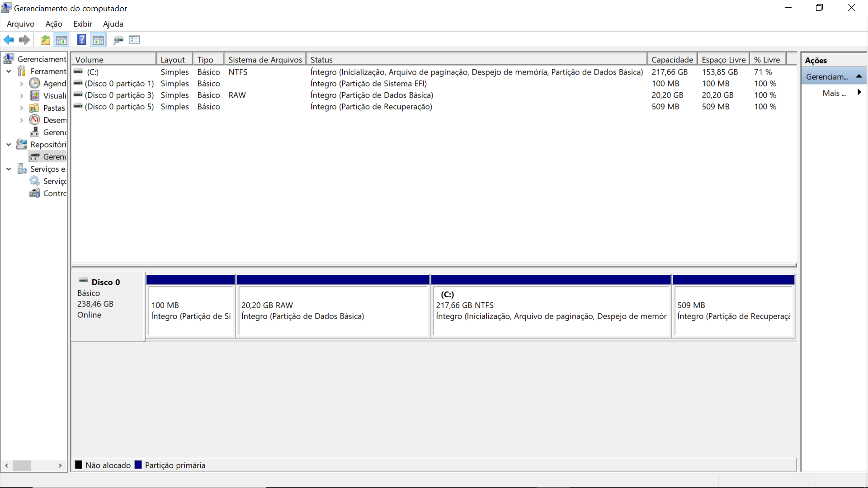Select the Ferramentas do sistema tools icon
The image size is (868, 488).
click(x=22, y=71)
